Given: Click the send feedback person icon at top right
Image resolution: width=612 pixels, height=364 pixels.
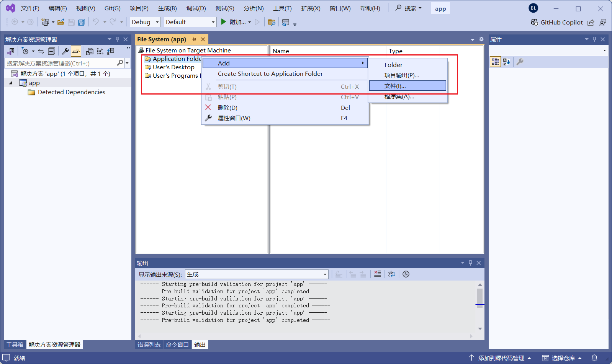Looking at the screenshot, I should [x=603, y=22].
